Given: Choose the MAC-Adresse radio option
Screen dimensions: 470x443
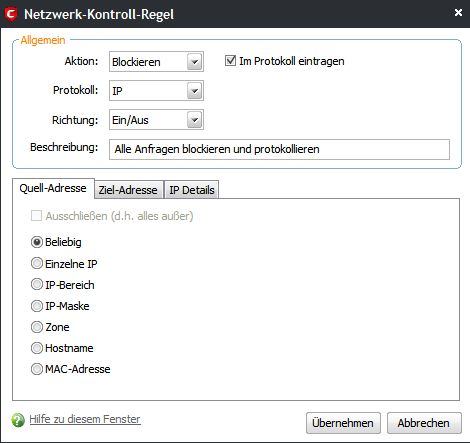Looking at the screenshot, I should [x=37, y=369].
